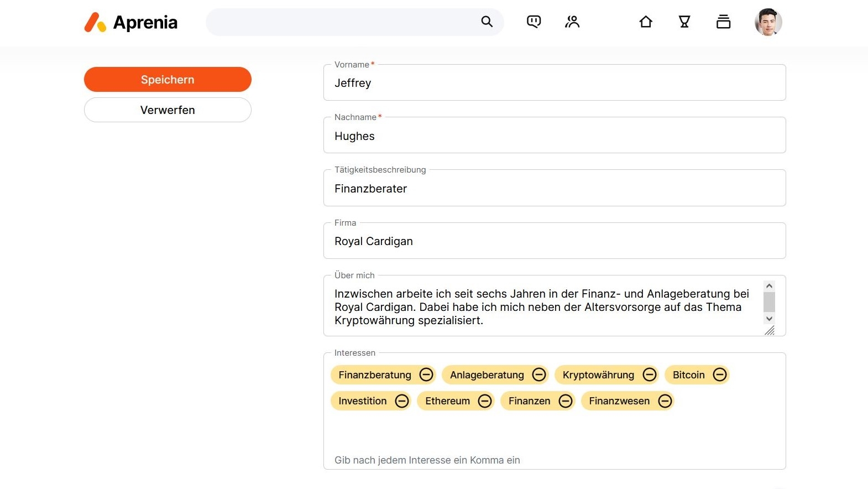
Task: Click the Firma input field
Action: 554,241
